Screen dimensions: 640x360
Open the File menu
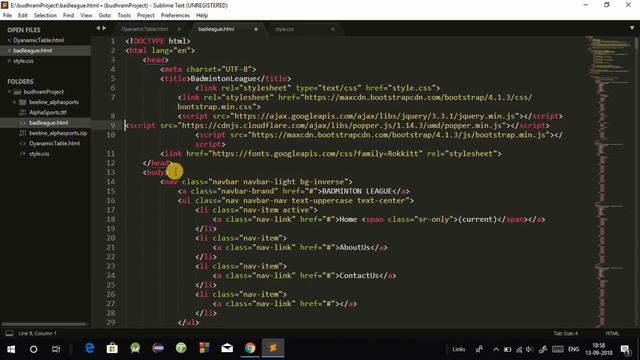tap(7, 16)
